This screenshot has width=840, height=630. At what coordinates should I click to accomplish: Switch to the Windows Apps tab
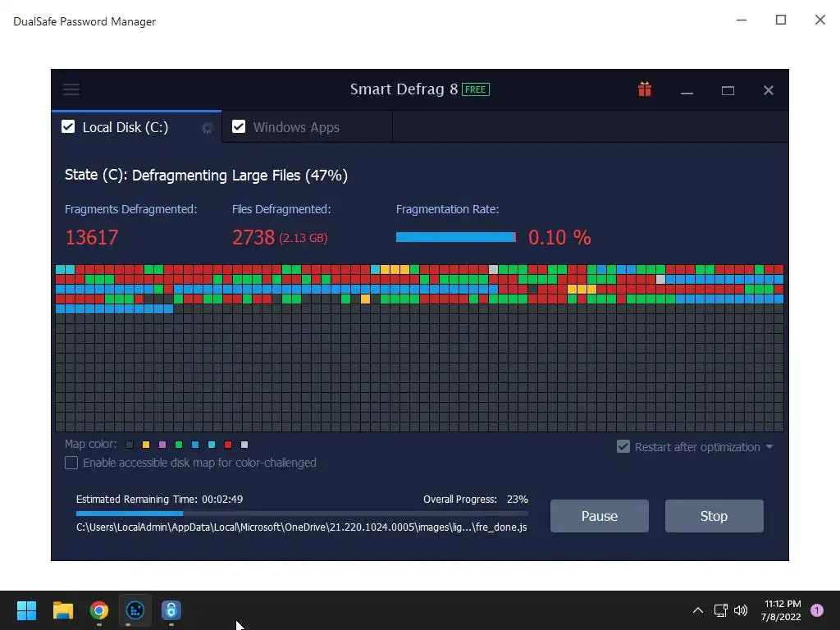307,127
